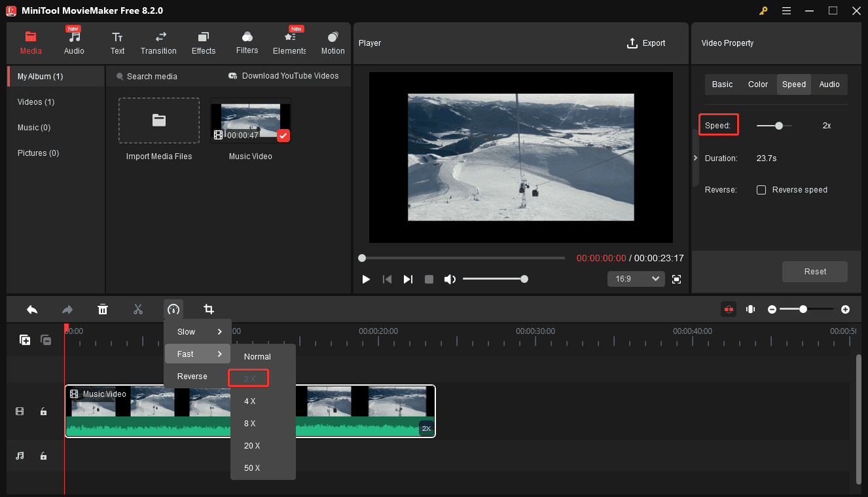Click the Split scissors icon
868x497 pixels.
138,309
